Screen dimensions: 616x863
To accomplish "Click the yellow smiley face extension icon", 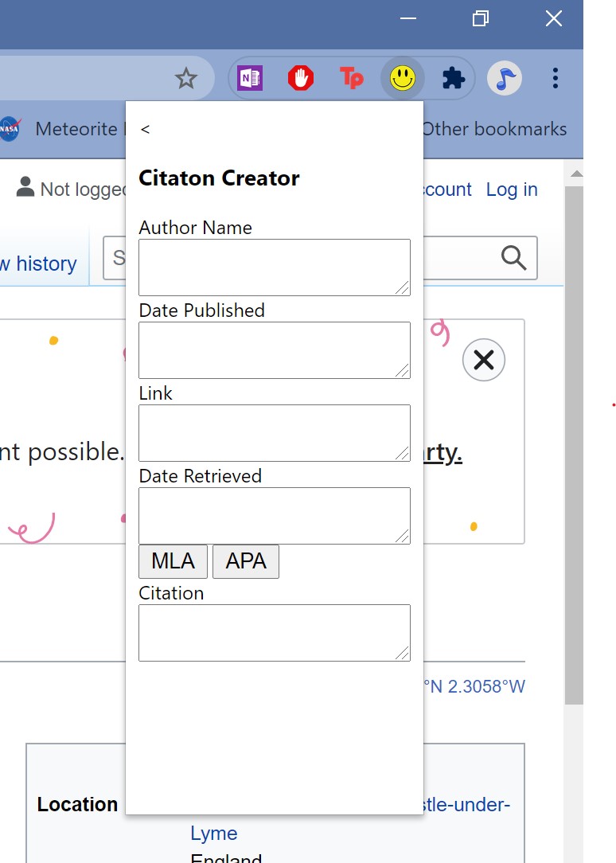I will click(402, 78).
